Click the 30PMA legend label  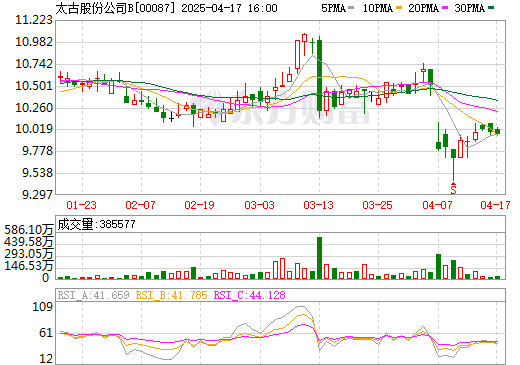coord(470,8)
